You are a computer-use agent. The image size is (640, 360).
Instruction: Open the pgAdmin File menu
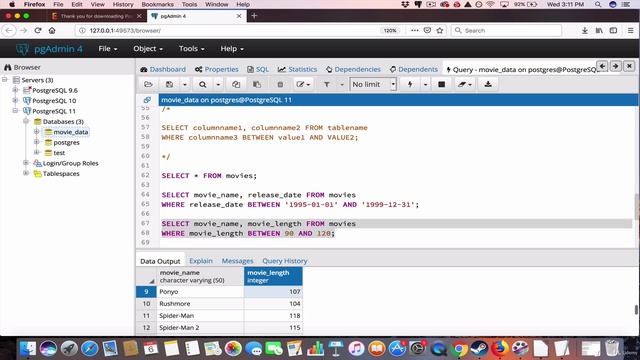(x=108, y=49)
